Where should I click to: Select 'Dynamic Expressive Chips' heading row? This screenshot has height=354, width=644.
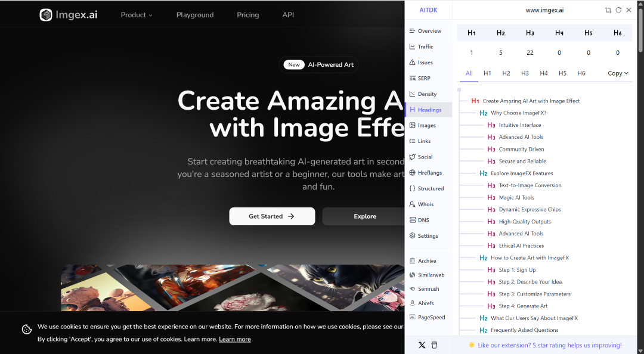click(524, 209)
